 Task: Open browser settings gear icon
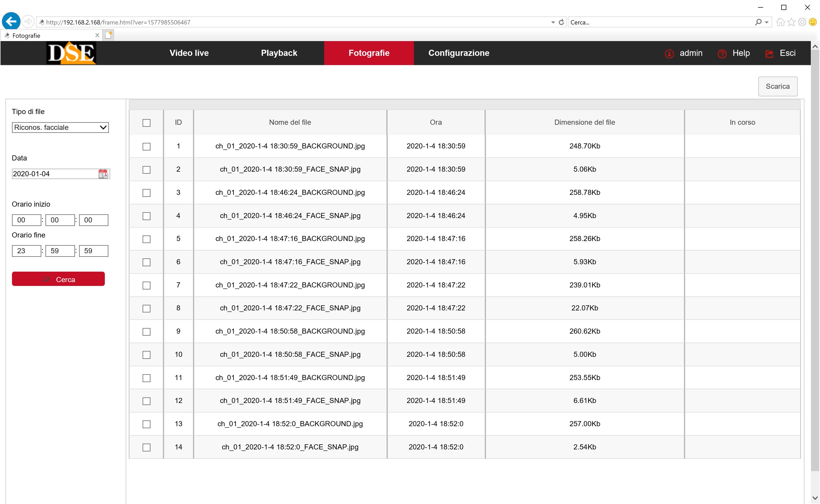coord(802,22)
